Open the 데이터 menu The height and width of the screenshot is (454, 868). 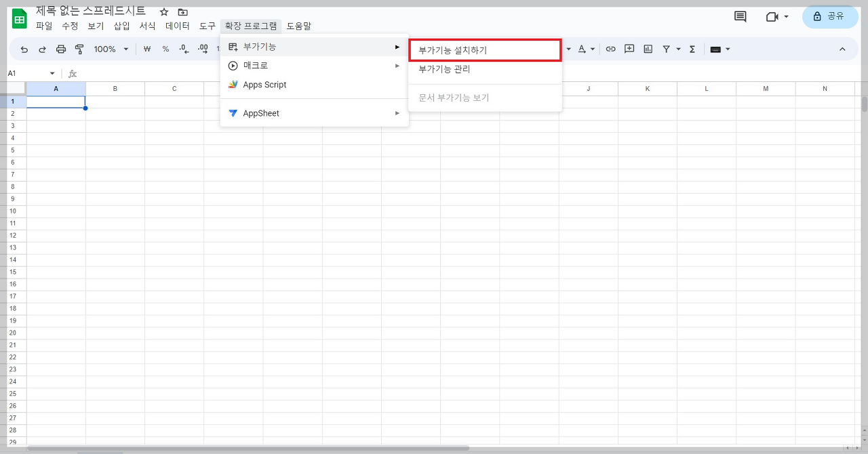click(x=178, y=26)
